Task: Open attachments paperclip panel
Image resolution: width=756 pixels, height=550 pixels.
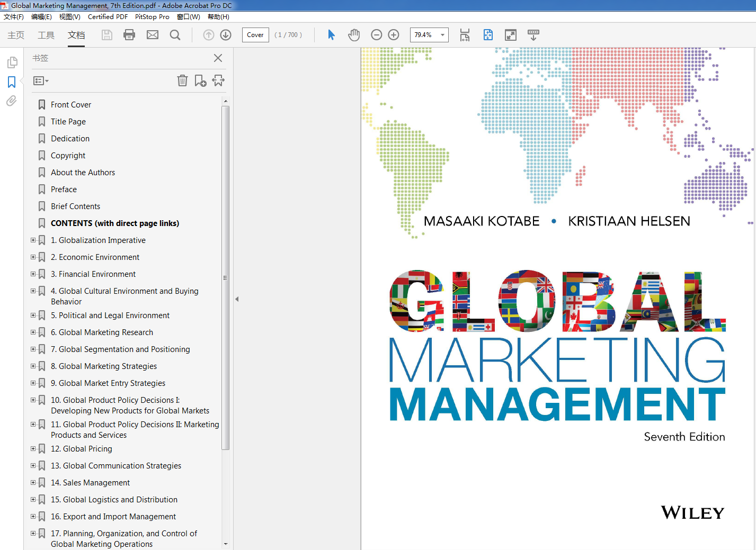Action: point(12,101)
